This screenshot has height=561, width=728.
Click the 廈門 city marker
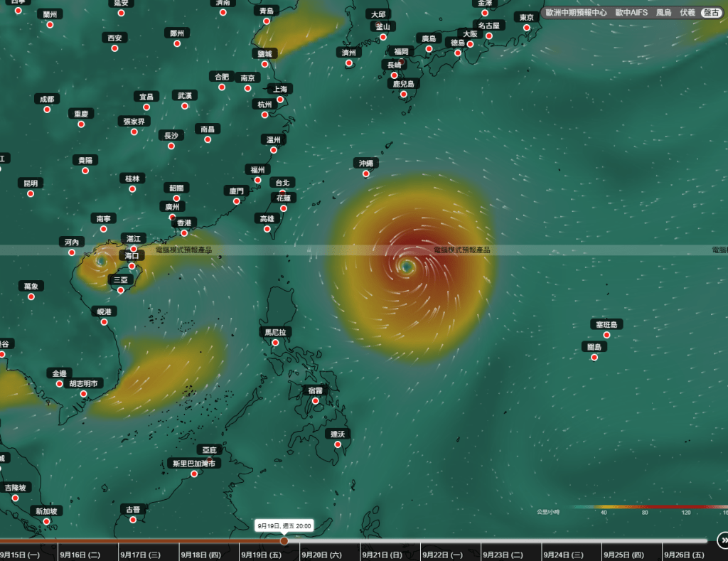tap(236, 201)
